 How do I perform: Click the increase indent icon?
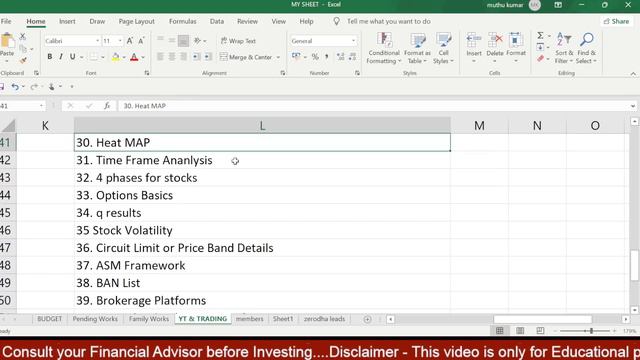pyautogui.click(x=208, y=57)
